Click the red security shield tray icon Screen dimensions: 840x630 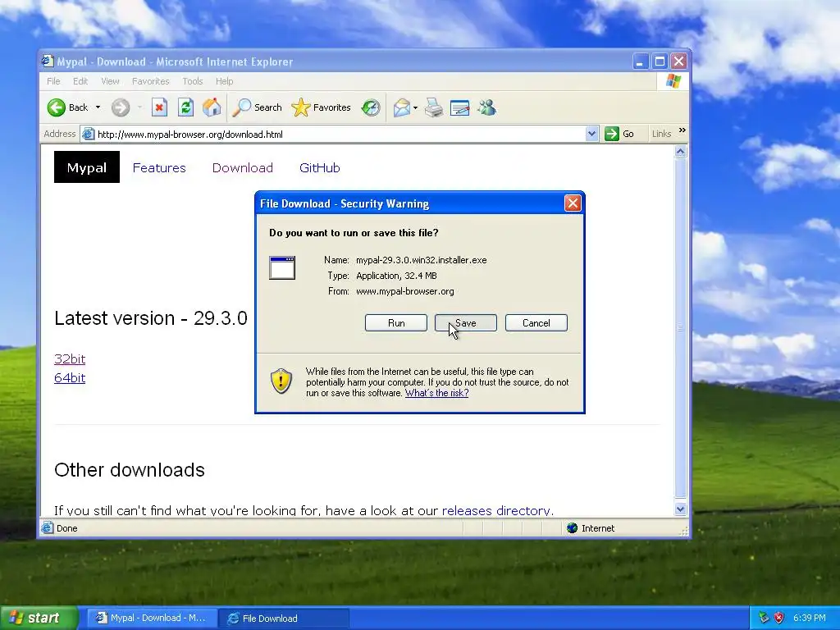pos(779,619)
